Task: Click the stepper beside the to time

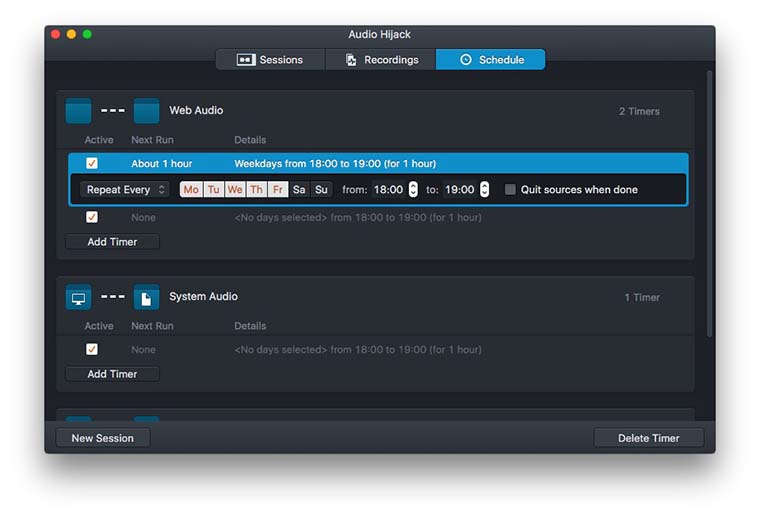Action: click(x=485, y=190)
